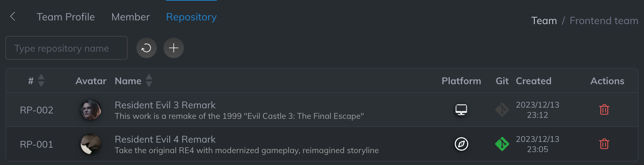This screenshot has height=165, width=644.
Task: Open the Team Profile tab
Action: pyautogui.click(x=65, y=17)
